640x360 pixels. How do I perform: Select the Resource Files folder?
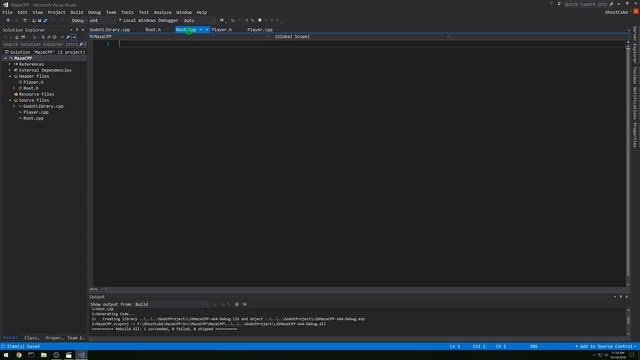point(36,94)
